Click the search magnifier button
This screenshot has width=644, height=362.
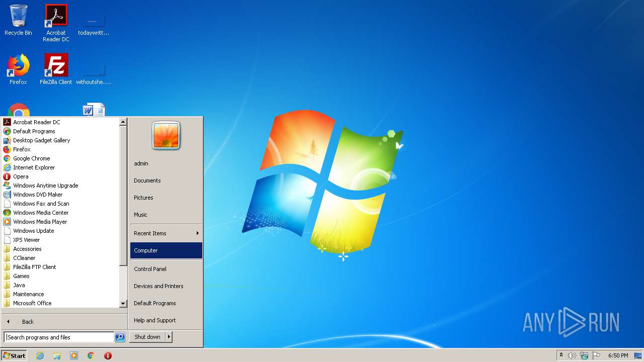pos(120,337)
